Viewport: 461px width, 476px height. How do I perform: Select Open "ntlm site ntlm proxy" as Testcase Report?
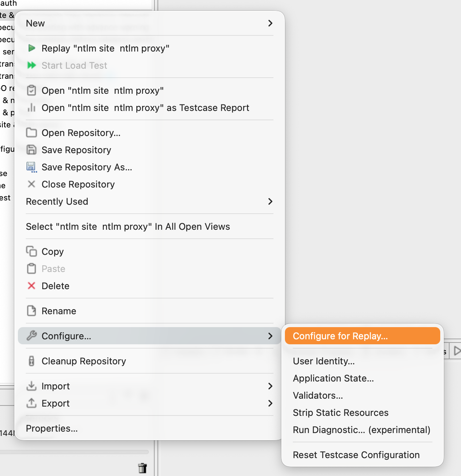(149, 108)
